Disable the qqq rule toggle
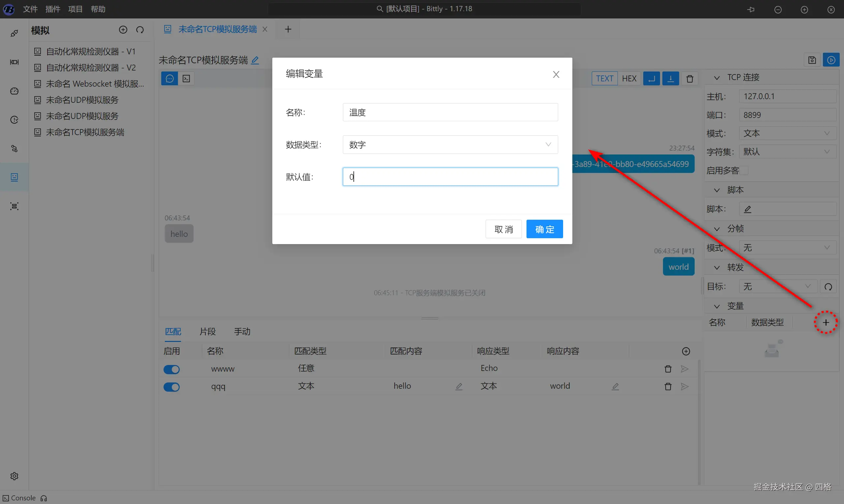Image resolution: width=844 pixels, height=504 pixels. (172, 387)
